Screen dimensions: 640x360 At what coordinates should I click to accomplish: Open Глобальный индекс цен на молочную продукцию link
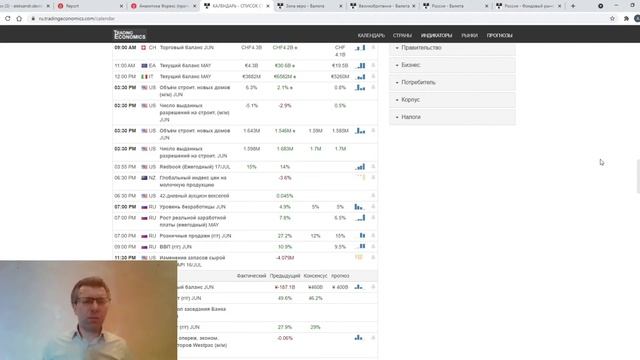coord(193,181)
